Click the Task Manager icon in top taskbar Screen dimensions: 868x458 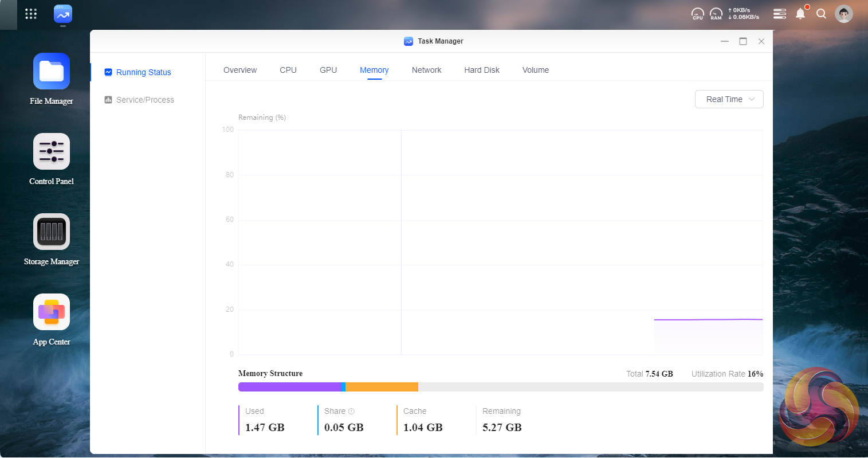coord(63,14)
